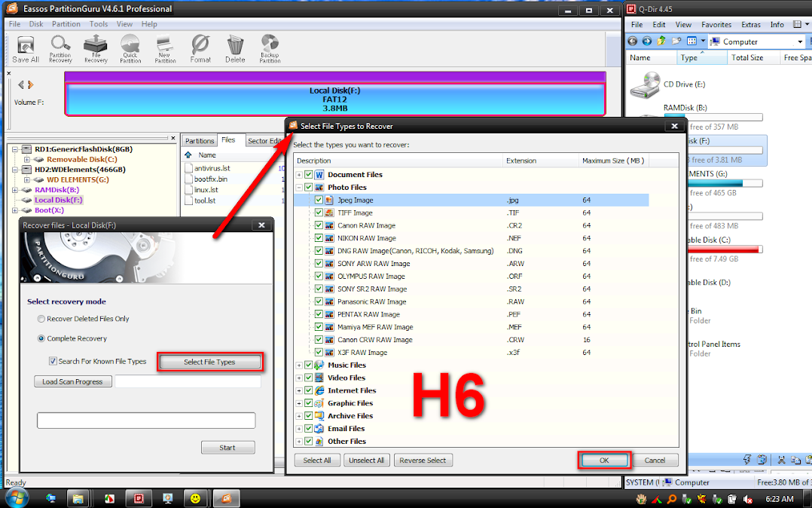Click the muted volume tray icon
The width and height of the screenshot is (812, 508).
click(x=747, y=499)
